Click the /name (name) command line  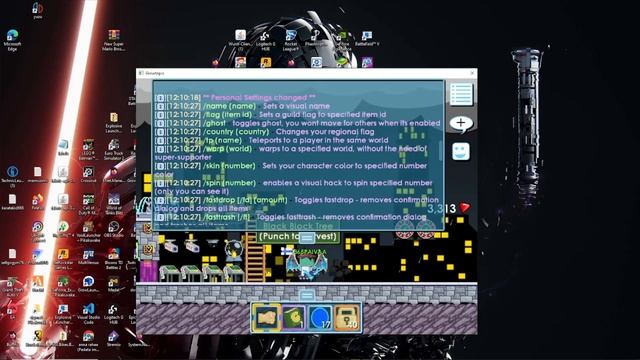pos(242,106)
